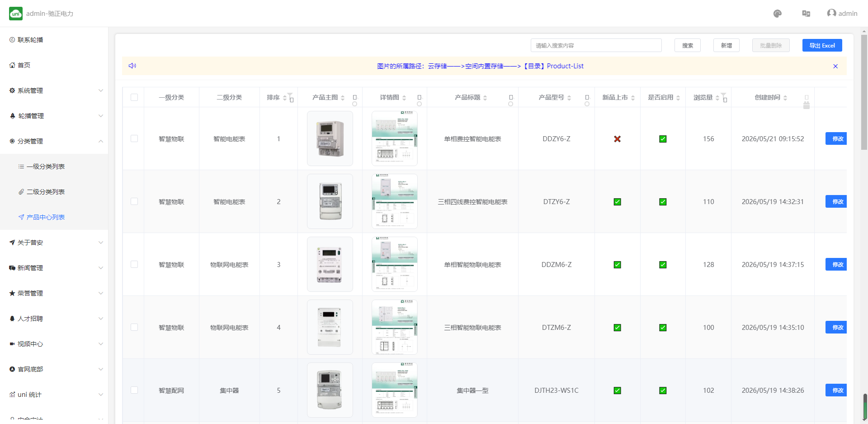Click 新品上市 check for DTZY6-Z
Image resolution: width=868 pixels, height=424 pixels.
(617, 202)
